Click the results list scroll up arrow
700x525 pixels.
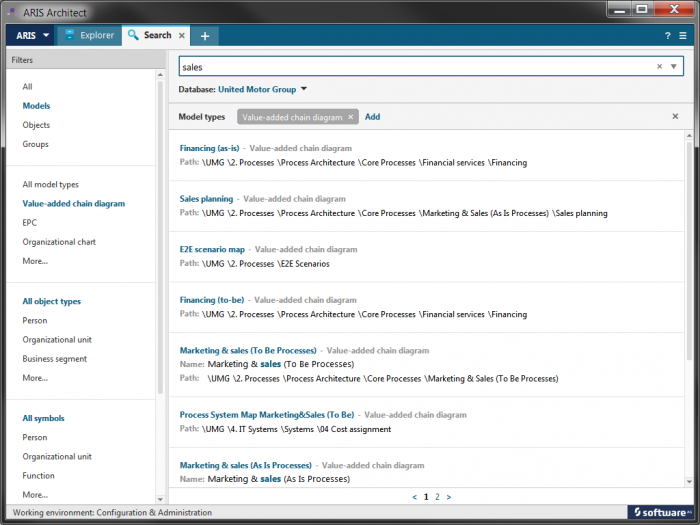coord(689,136)
